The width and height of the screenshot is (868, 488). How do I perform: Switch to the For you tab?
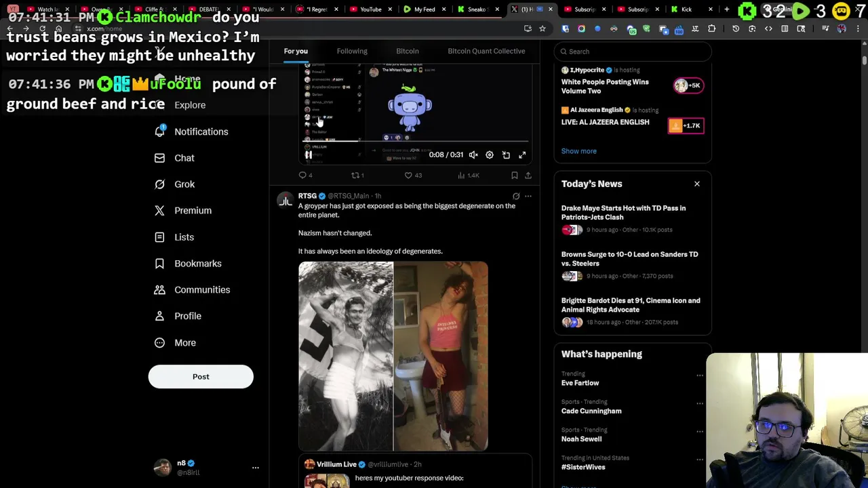296,51
